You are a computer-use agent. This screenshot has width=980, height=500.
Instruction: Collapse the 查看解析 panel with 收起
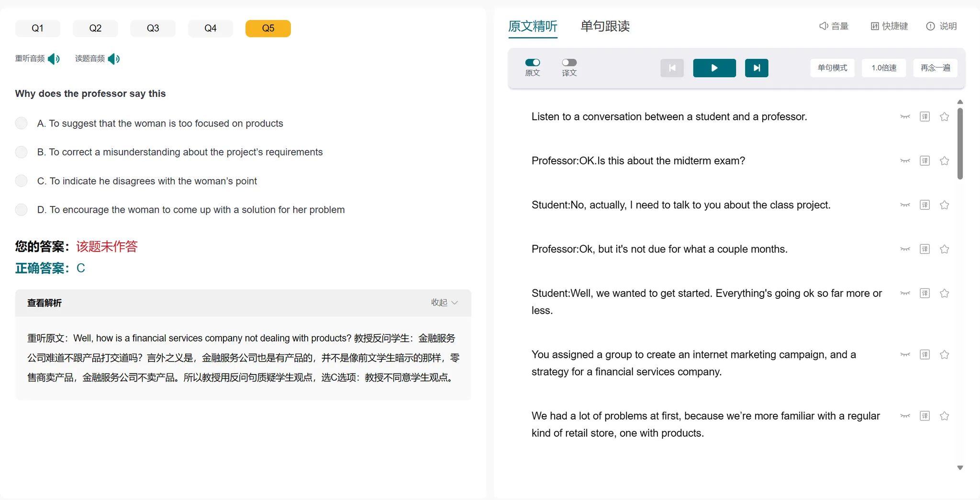pos(444,303)
